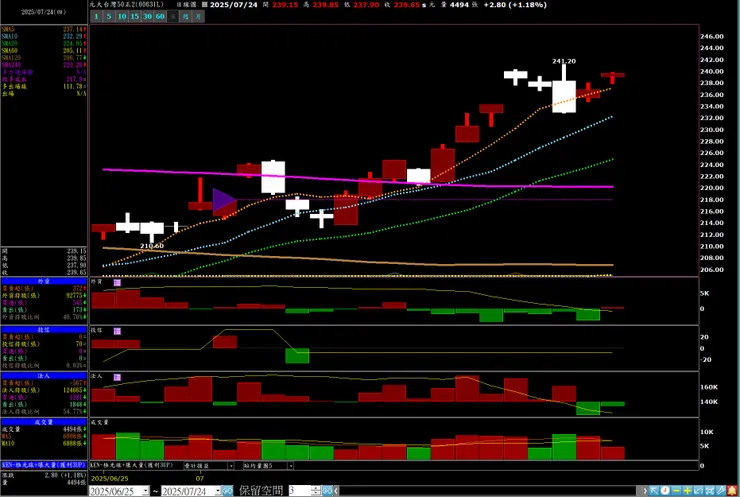Screen dimensions: 740x497
Task: Select the 60-minute timeframe button
Action: 160,17
